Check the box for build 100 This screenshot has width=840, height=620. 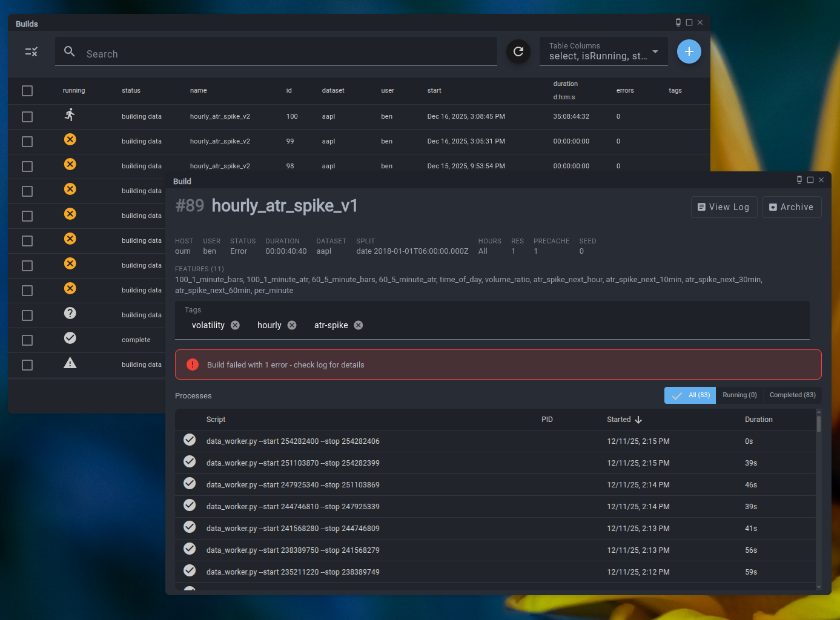[x=27, y=117]
